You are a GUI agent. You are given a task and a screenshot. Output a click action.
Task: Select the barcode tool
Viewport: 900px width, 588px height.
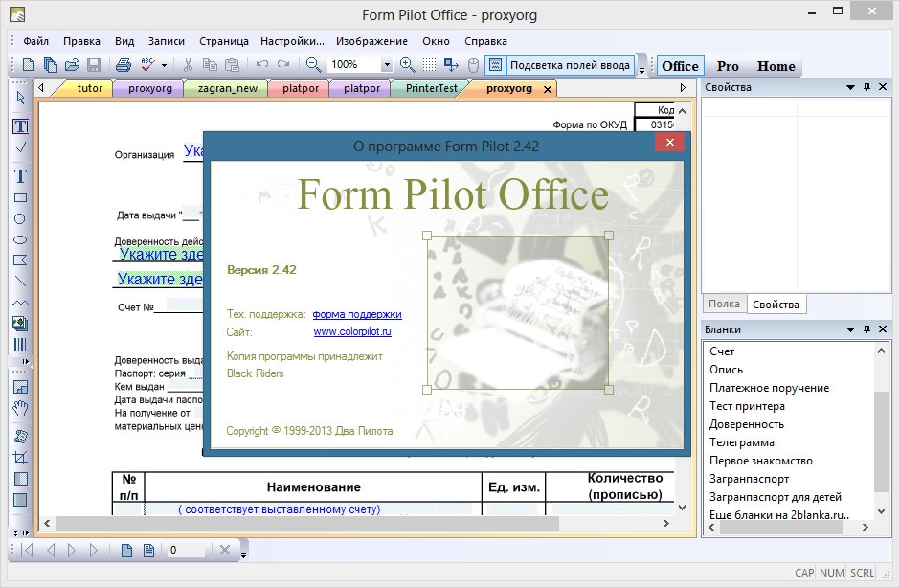pyautogui.click(x=21, y=345)
